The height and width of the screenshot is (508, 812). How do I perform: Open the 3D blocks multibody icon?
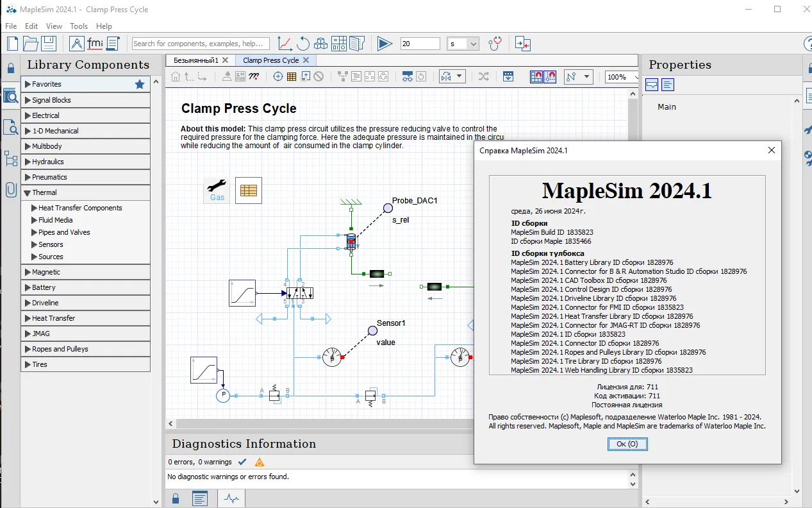click(320, 44)
